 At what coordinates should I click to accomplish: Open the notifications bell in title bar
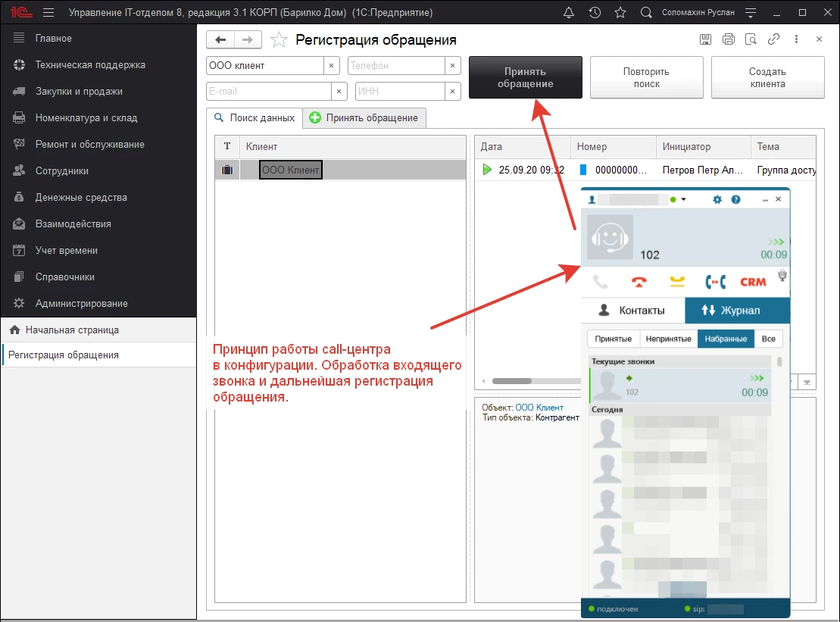[x=569, y=13]
